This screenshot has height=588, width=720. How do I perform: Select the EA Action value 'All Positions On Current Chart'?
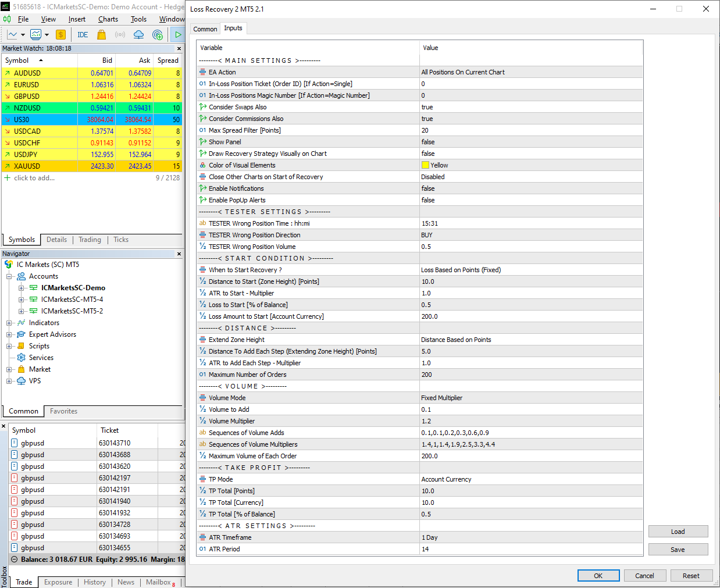point(531,72)
